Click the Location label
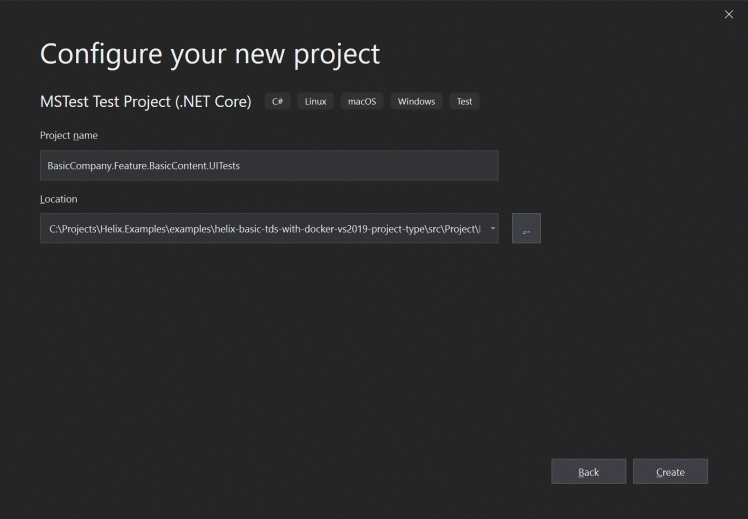Screen dimensions: 748x519 pyautogui.click(x=58, y=199)
